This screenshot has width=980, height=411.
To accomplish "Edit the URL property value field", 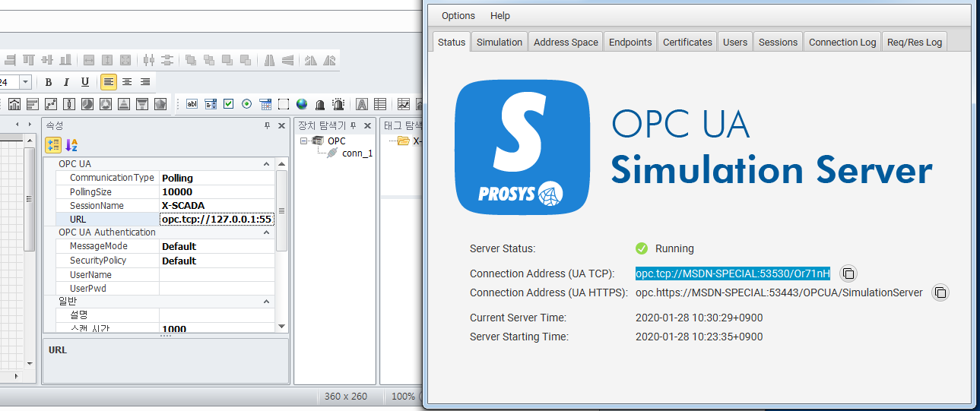I will 216,219.
